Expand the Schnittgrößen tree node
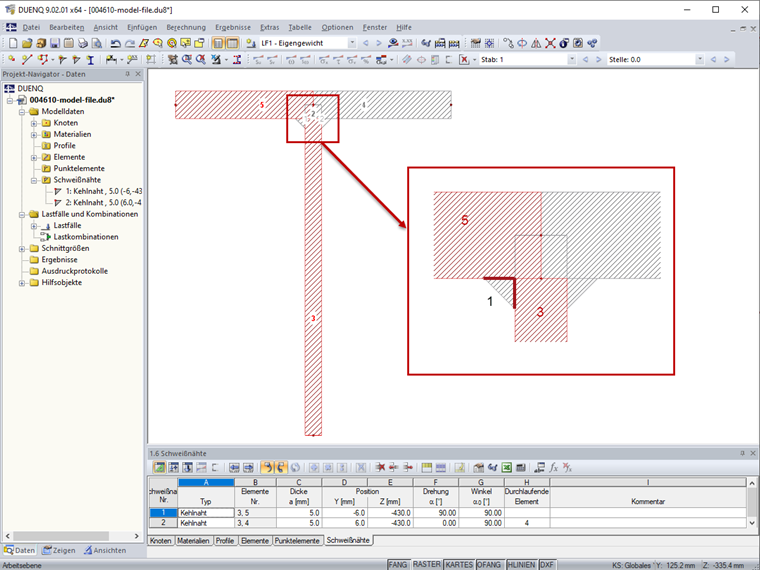Viewport: 760px width, 570px height. pos(22,249)
